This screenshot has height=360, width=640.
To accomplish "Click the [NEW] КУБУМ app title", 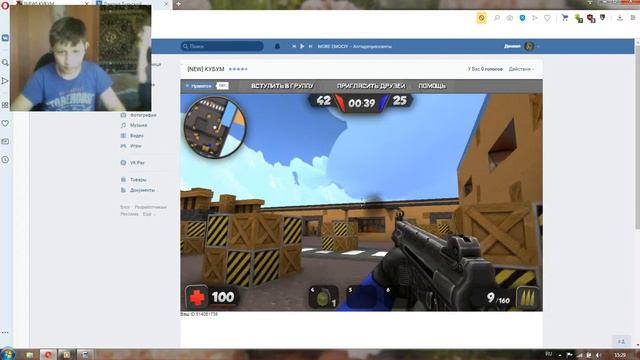I will [x=206, y=69].
